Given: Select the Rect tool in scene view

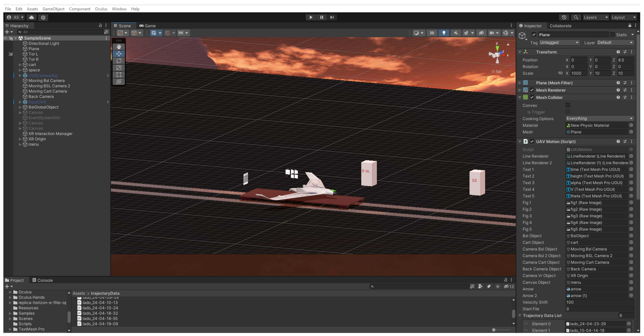Looking at the screenshot, I should click(x=119, y=75).
